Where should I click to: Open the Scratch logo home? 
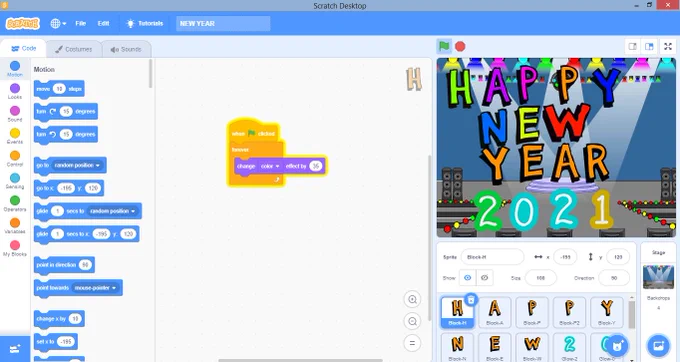(23, 23)
